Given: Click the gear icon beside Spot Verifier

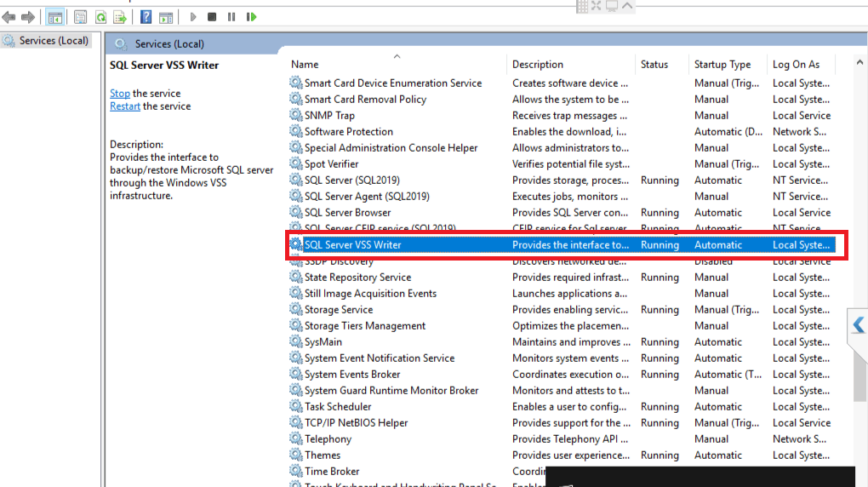Looking at the screenshot, I should (295, 163).
